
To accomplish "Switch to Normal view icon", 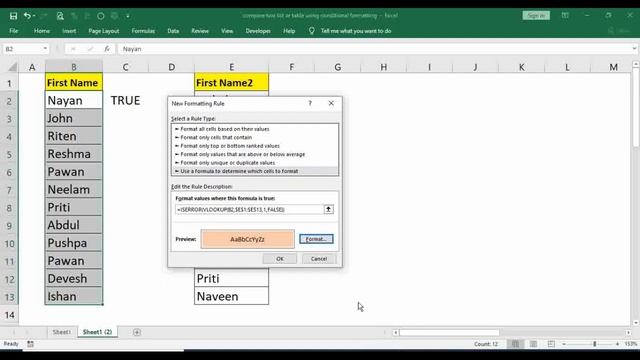I will (516, 344).
